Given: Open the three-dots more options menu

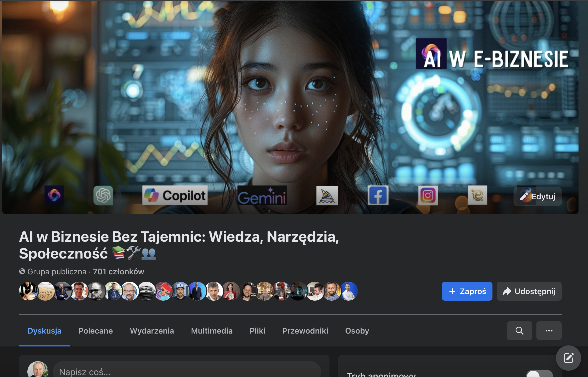Looking at the screenshot, I should click(x=549, y=331).
